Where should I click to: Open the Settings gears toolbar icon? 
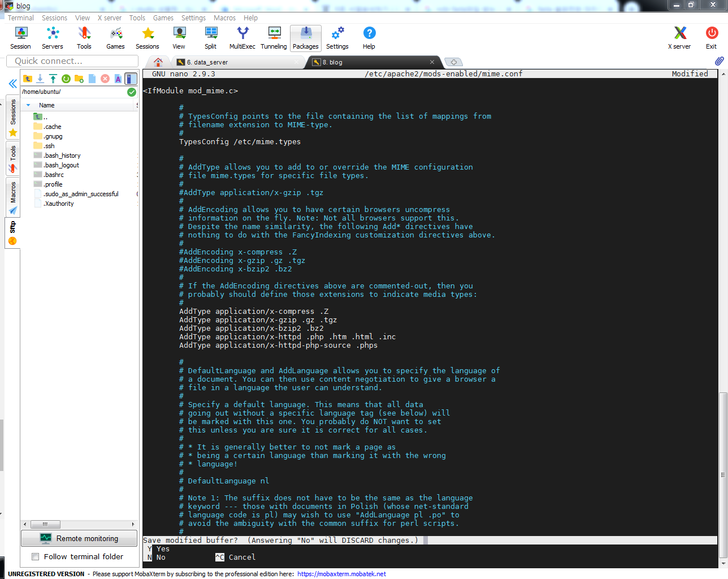click(337, 38)
